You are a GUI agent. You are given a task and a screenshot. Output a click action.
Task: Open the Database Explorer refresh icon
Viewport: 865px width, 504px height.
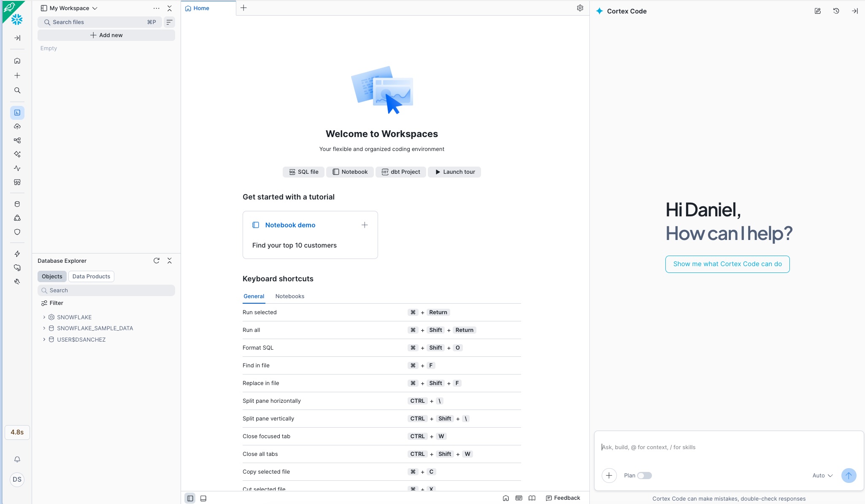click(x=157, y=261)
